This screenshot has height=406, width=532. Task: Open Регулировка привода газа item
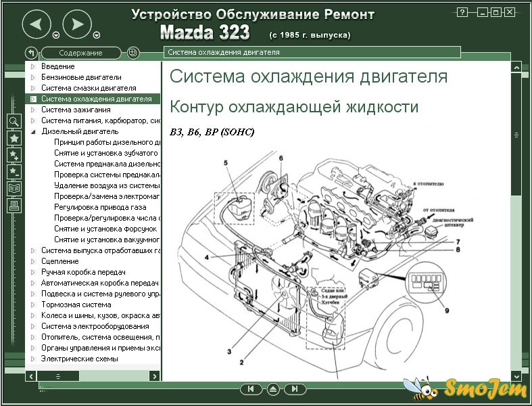100,207
